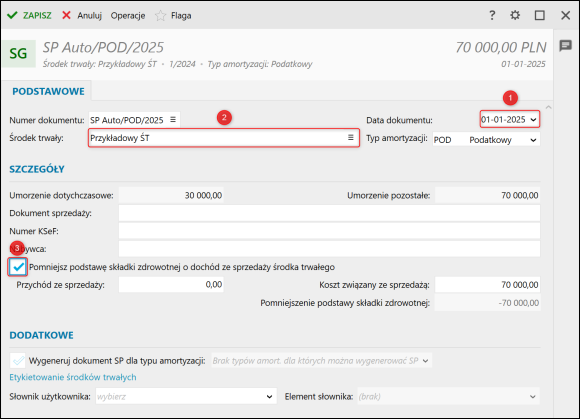
Task: Click the Przychód ze sprzedaży field
Action: [x=171, y=284]
